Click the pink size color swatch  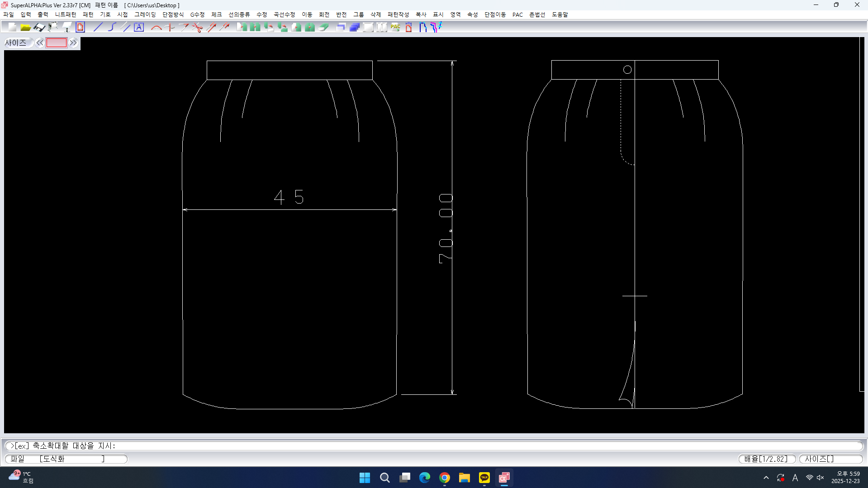(57, 43)
